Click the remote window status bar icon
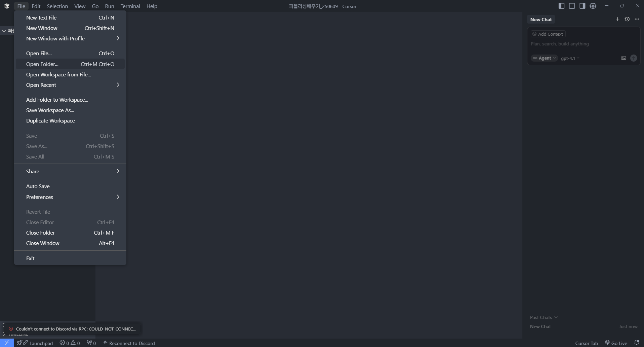The width and height of the screenshot is (644, 347). click(x=7, y=343)
